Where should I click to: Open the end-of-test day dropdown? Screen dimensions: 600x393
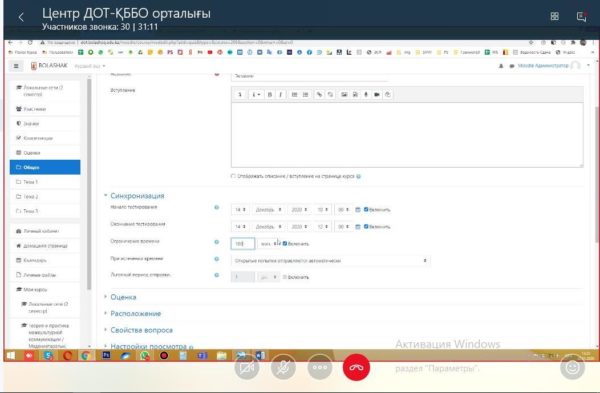(x=240, y=227)
